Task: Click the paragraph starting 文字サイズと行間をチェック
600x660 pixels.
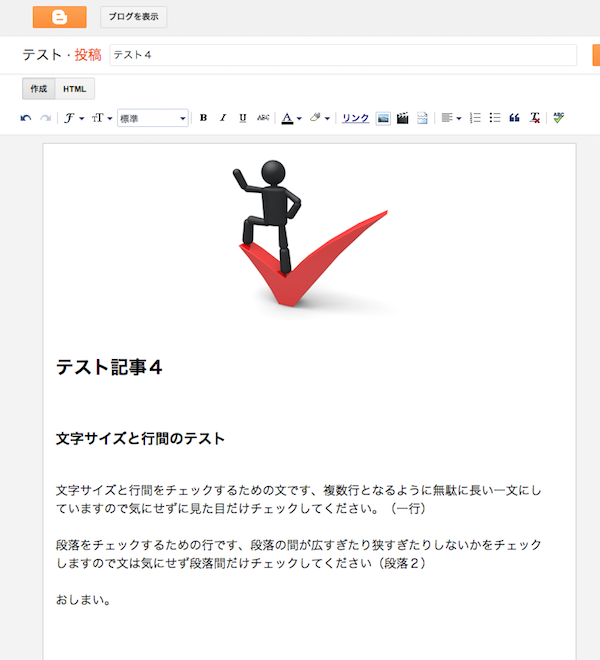Action: [x=299, y=499]
